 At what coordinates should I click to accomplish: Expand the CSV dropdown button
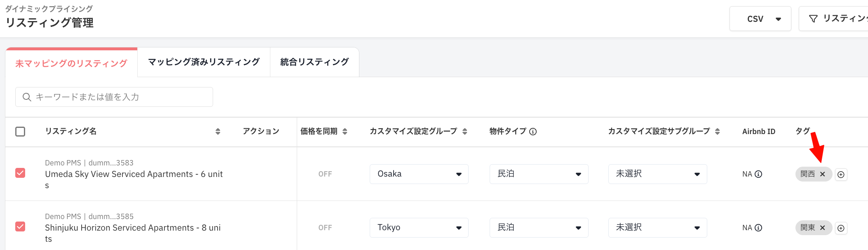(x=760, y=19)
